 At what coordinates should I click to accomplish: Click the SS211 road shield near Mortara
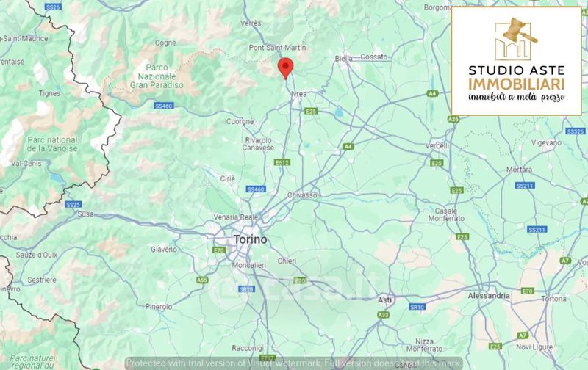(525, 186)
